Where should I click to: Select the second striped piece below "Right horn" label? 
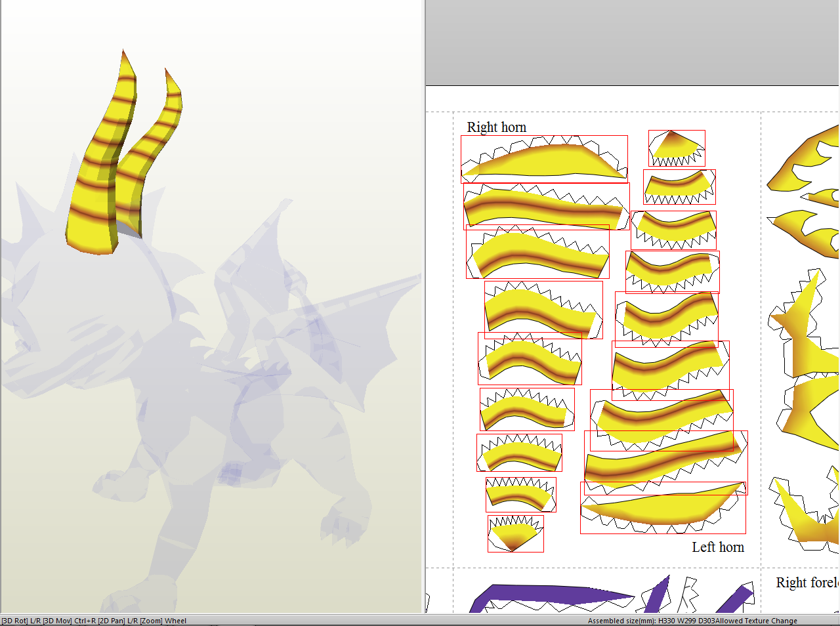(x=546, y=206)
